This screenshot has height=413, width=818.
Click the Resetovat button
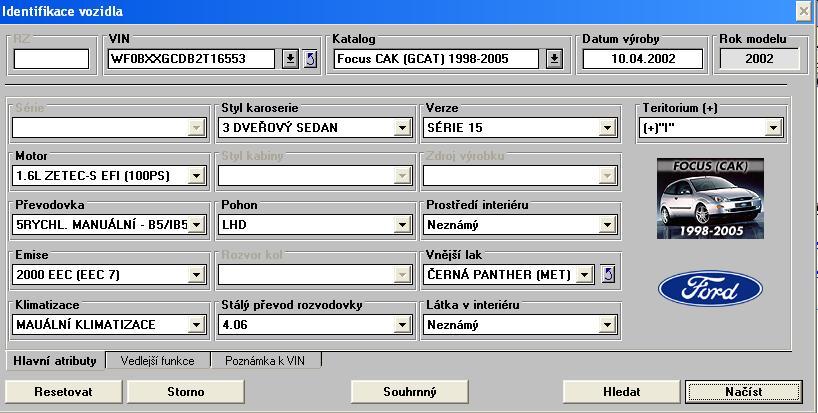point(63,392)
